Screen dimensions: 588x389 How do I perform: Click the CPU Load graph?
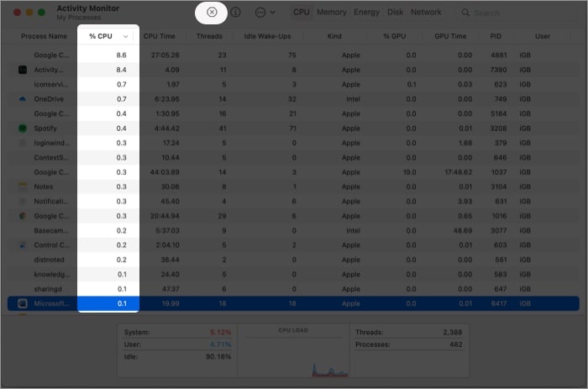pos(293,355)
